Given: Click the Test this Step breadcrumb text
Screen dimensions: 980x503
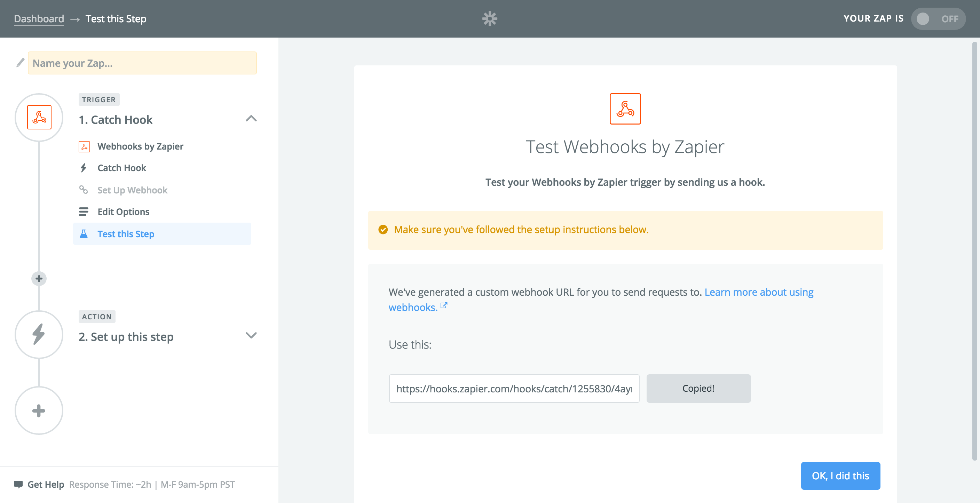Looking at the screenshot, I should click(116, 19).
